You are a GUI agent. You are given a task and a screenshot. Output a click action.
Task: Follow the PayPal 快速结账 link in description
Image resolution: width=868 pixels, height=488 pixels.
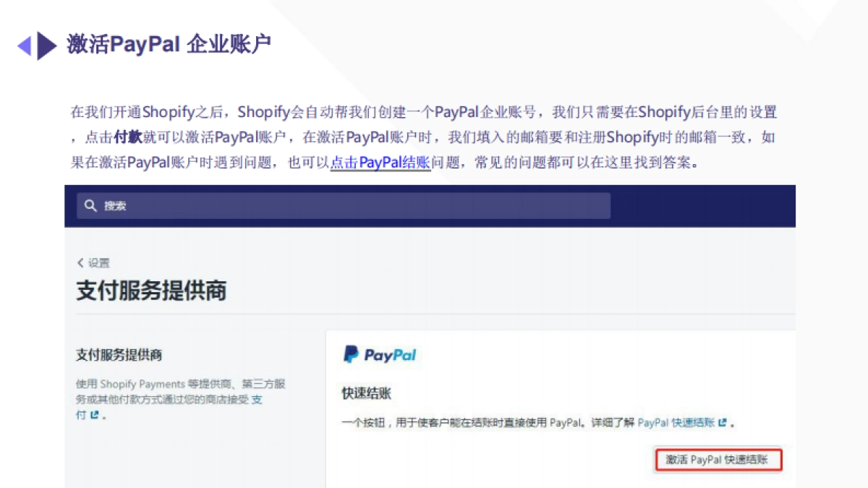point(678,422)
